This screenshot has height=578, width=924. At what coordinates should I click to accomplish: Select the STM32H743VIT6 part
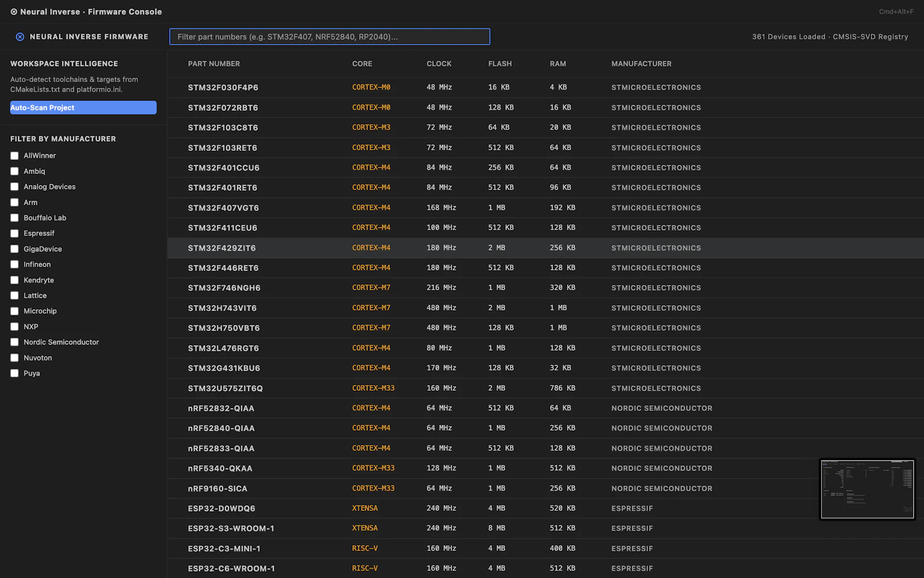546,307
